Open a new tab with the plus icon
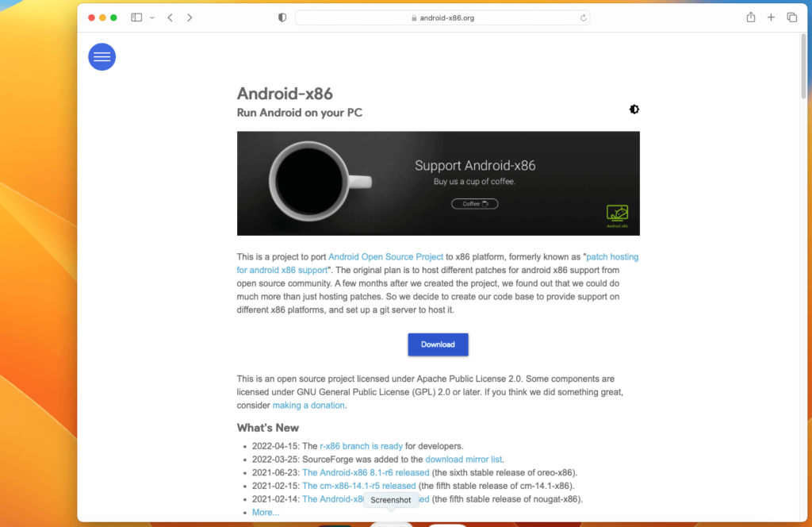Image resolution: width=812 pixels, height=527 pixels. click(770, 17)
